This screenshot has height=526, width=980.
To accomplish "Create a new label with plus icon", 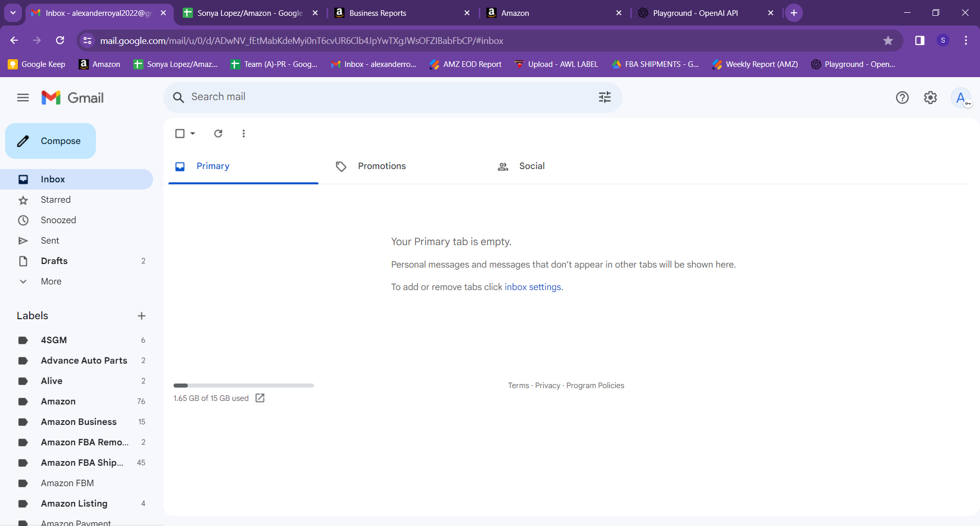I will point(141,316).
